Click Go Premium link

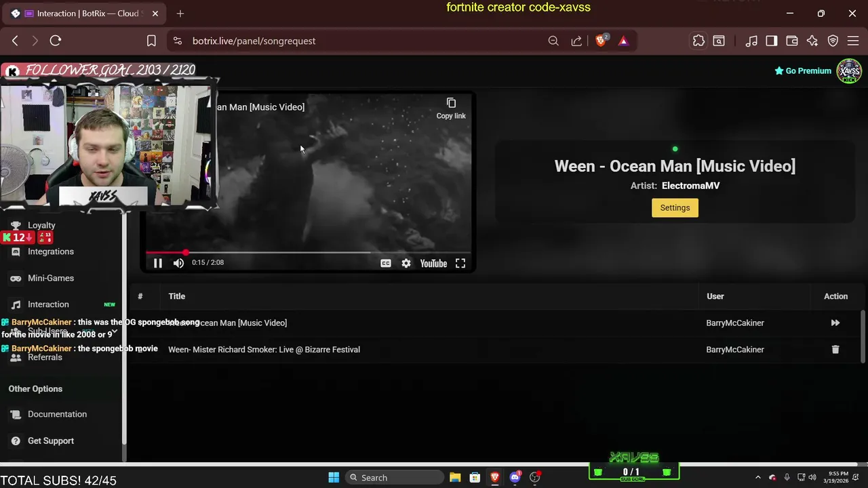[x=803, y=70]
